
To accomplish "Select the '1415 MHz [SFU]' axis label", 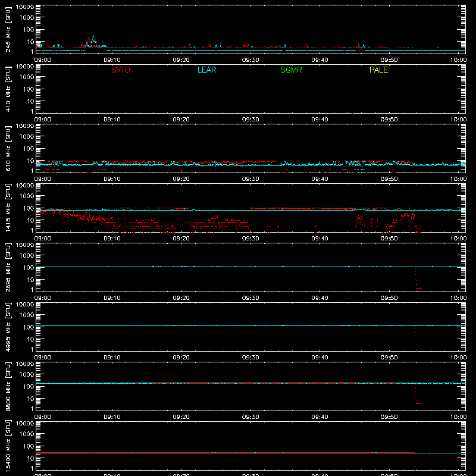I will pyautogui.click(x=8, y=208).
